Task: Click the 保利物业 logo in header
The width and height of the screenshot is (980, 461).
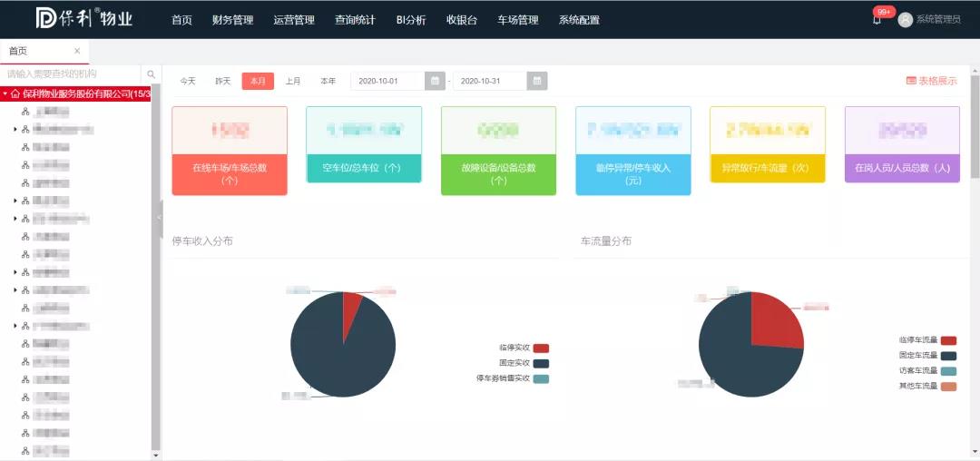Action: pyautogui.click(x=83, y=19)
